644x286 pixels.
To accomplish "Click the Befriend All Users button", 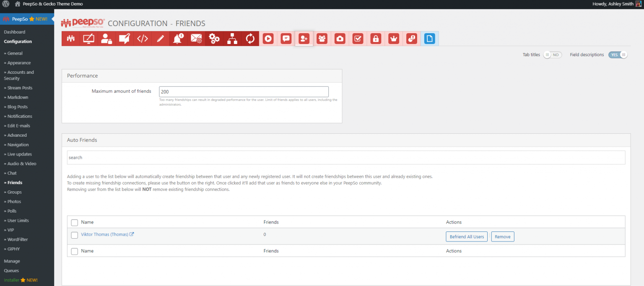I will (x=467, y=237).
